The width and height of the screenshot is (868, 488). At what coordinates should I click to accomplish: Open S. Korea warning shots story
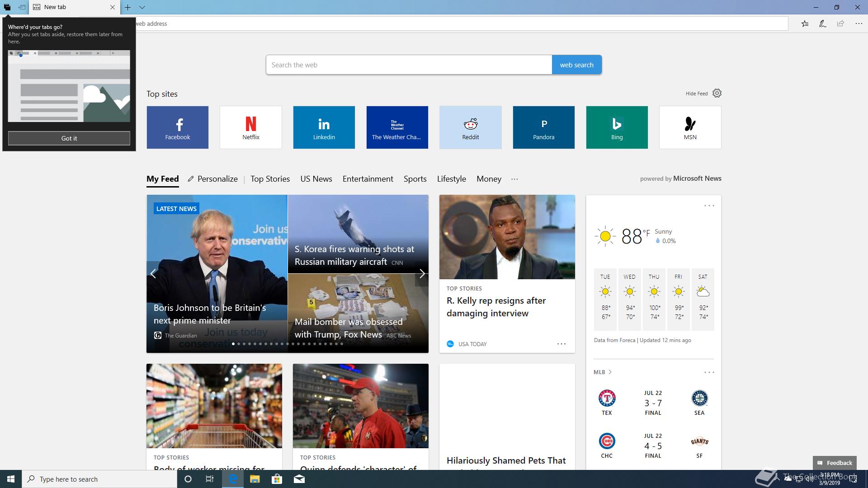point(354,255)
